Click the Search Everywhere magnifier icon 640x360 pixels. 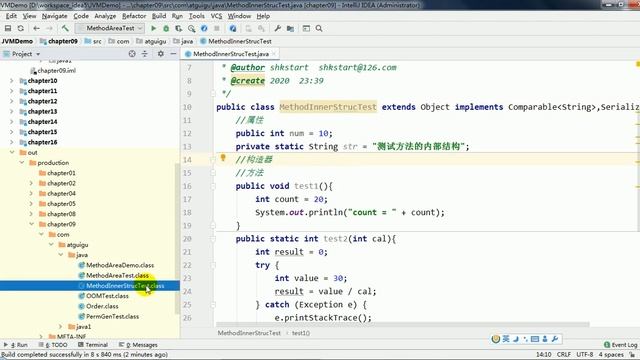click(319, 29)
